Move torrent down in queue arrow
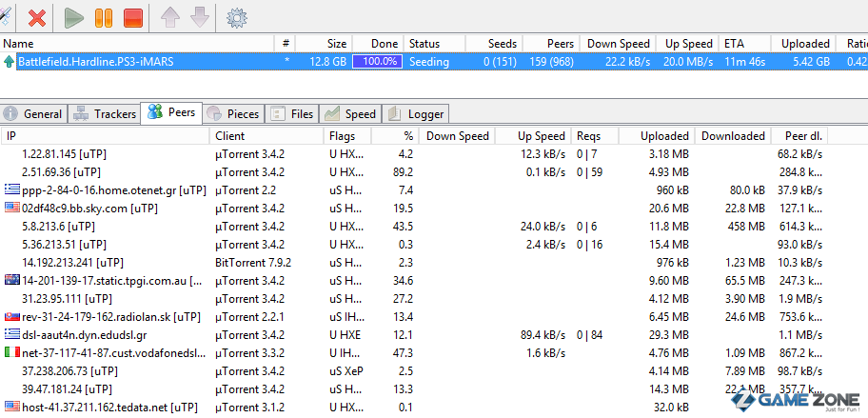Viewport: 868px width, 418px height. coord(199,18)
